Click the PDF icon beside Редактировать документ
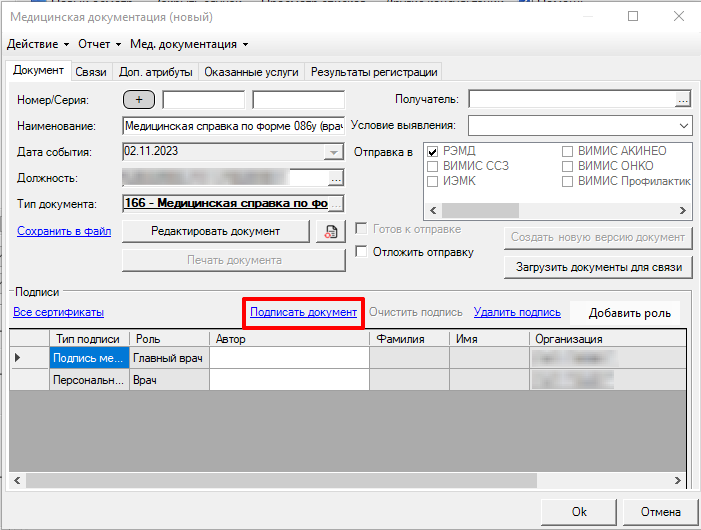The height and width of the screenshot is (530, 701). [329, 231]
